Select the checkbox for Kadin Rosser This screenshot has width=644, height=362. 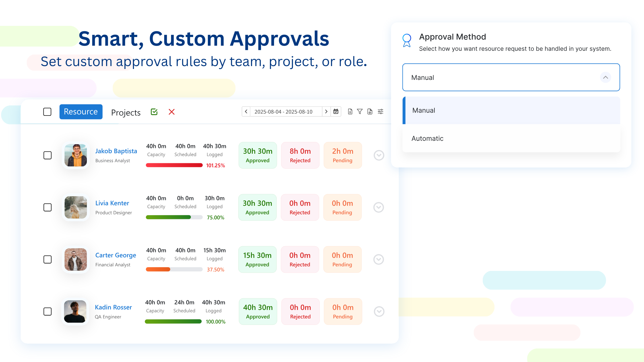click(x=47, y=311)
